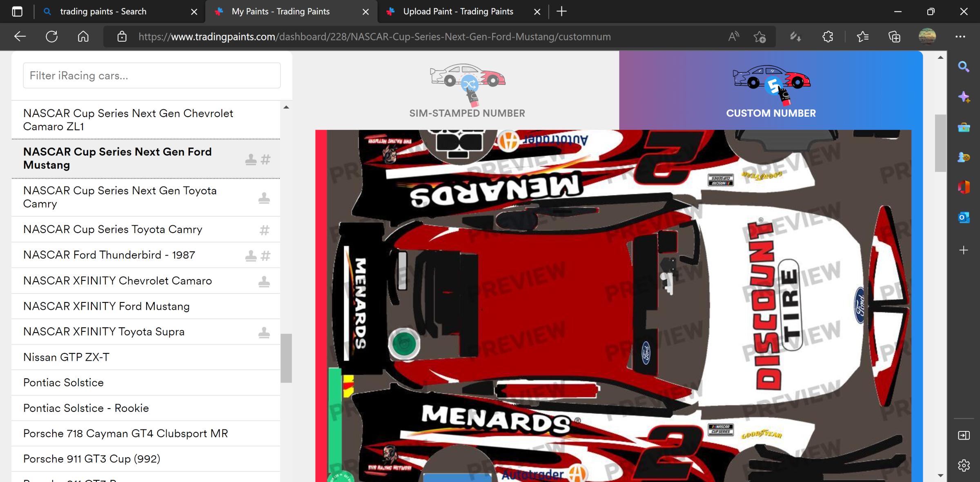View site information lock icon
The width and height of the screenshot is (980, 482).
[122, 37]
